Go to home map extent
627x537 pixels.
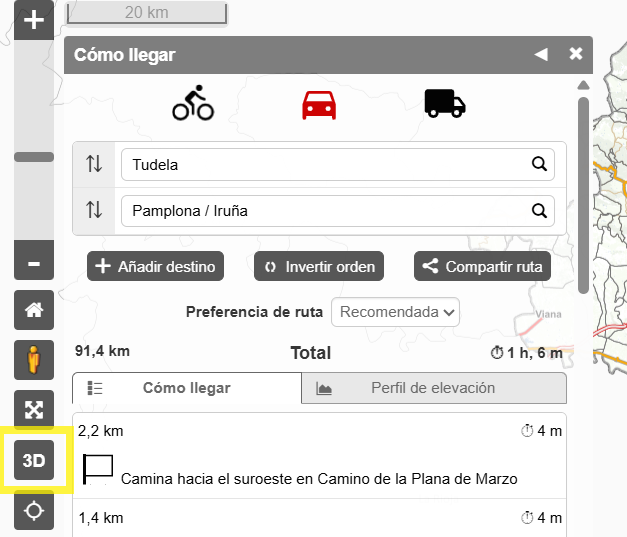point(34,310)
